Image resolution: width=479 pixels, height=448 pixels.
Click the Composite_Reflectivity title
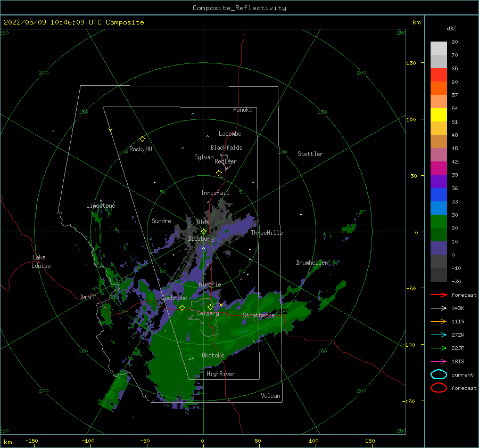coord(240,8)
